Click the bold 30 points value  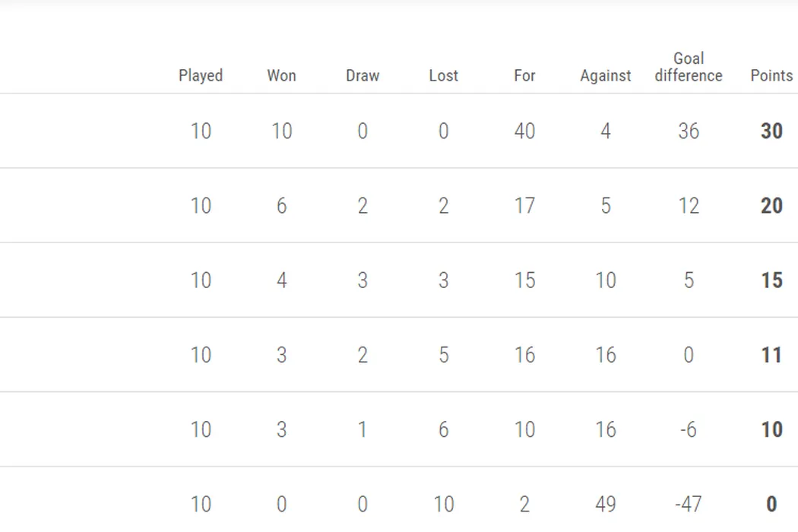tap(771, 131)
